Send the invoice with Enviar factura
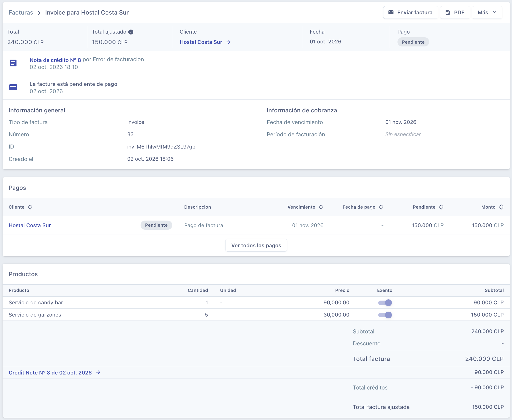The image size is (512, 420). coord(410,13)
